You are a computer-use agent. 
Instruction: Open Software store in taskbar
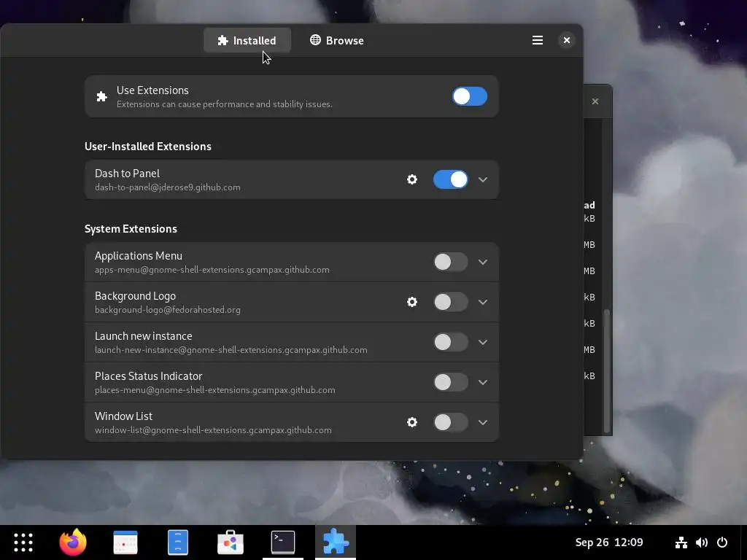[231, 542]
